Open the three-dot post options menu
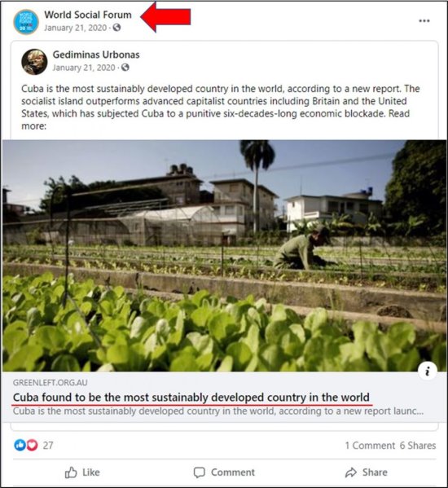The image size is (448, 488). [x=424, y=21]
